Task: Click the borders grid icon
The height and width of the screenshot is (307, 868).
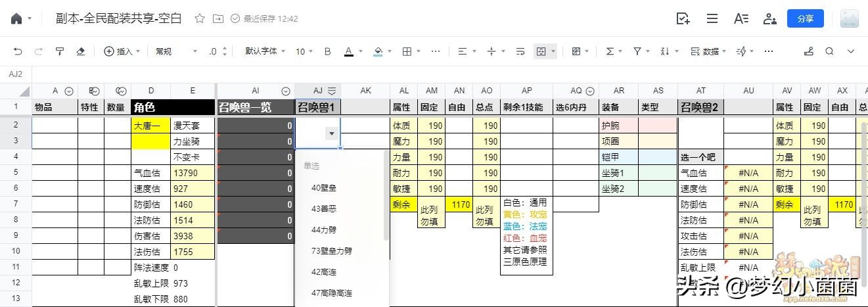Action: 407,51
